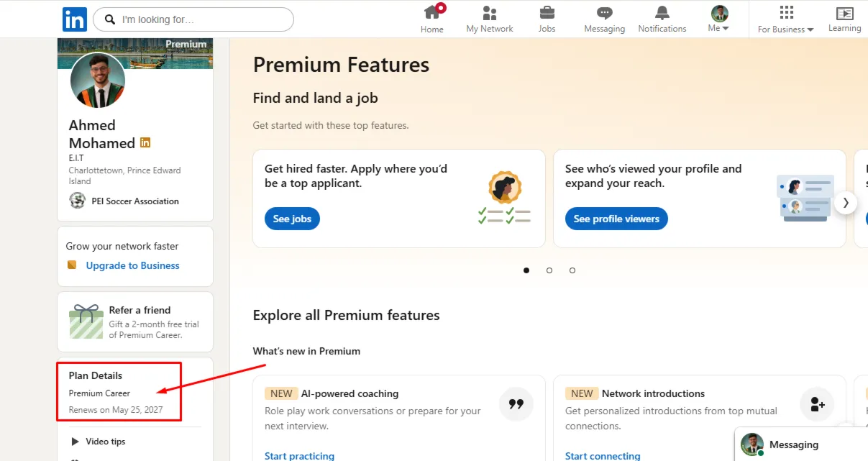This screenshot has width=868, height=461.
Task: Click the NEW badge on AI-powered coaching
Action: (281, 393)
